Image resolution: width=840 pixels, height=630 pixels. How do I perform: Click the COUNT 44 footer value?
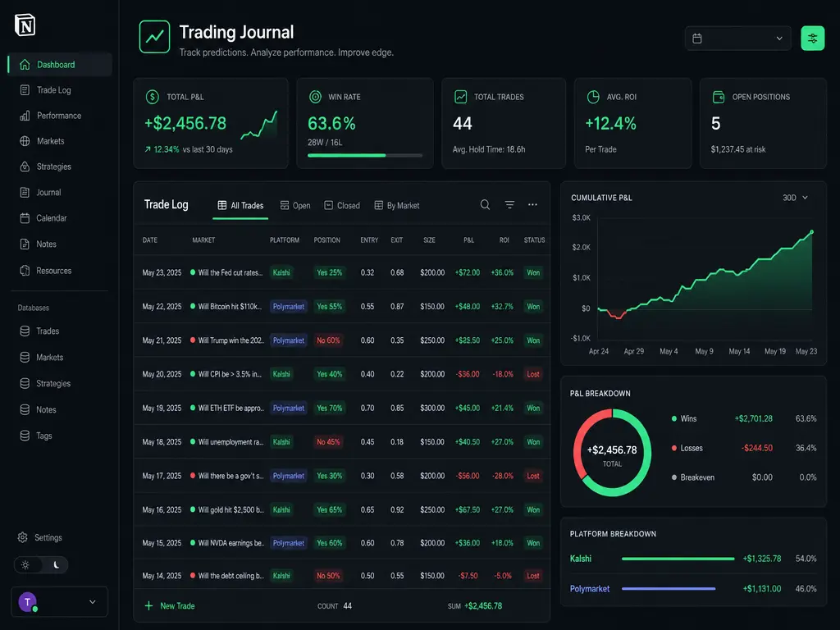[335, 606]
